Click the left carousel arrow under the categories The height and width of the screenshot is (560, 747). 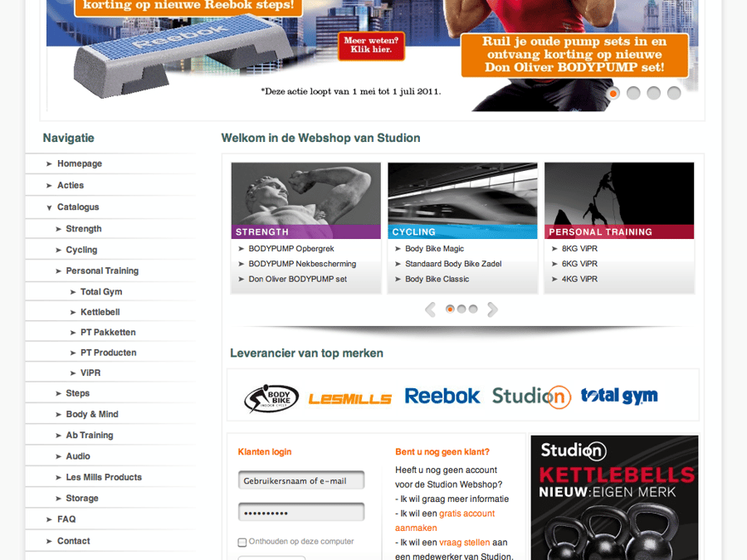[431, 309]
